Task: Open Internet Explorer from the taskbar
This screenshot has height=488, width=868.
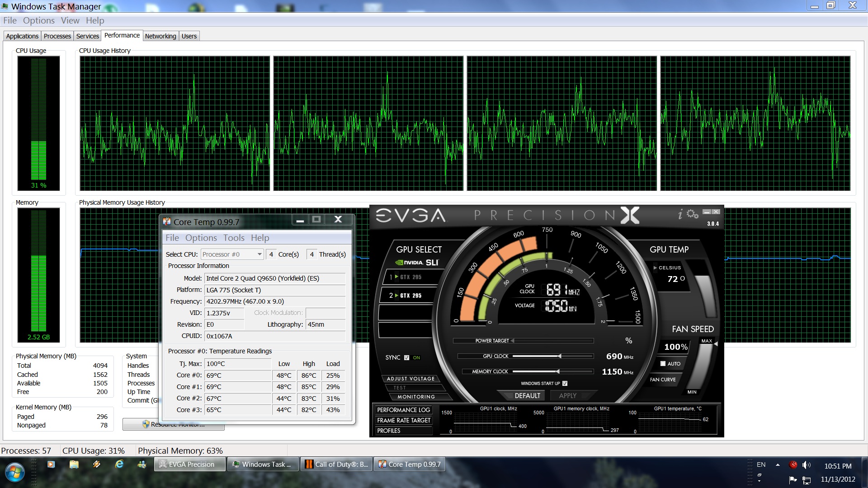Action: 119,464
